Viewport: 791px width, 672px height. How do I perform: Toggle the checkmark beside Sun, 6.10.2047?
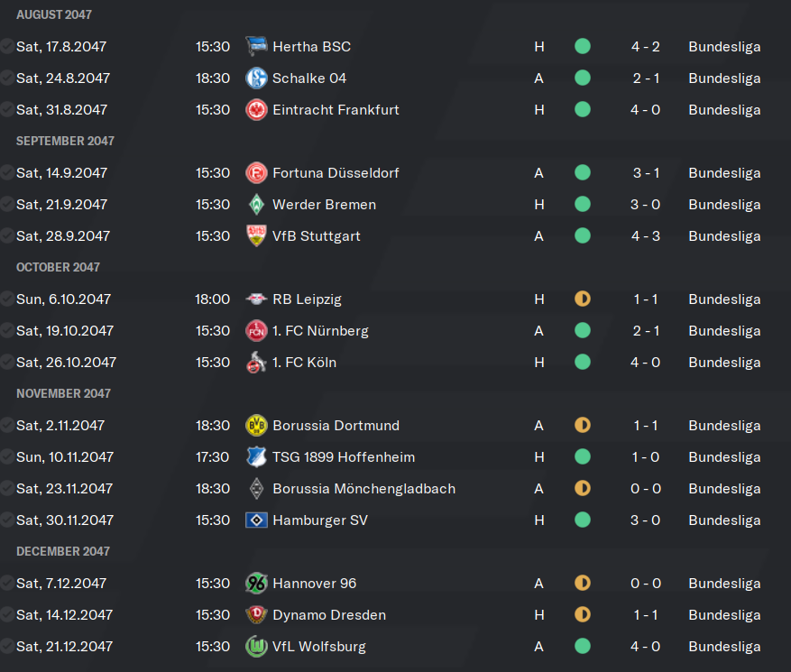click(7, 299)
